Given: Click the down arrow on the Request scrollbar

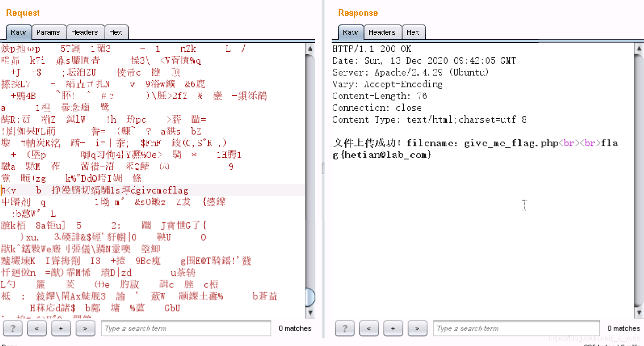Looking at the screenshot, I should (x=310, y=313).
